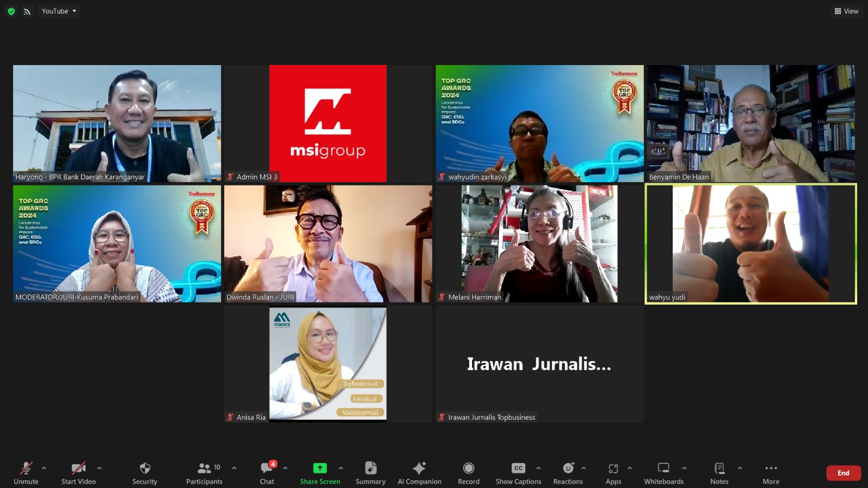868x488 pixels.
Task: Launch the AI Companion
Action: (419, 473)
